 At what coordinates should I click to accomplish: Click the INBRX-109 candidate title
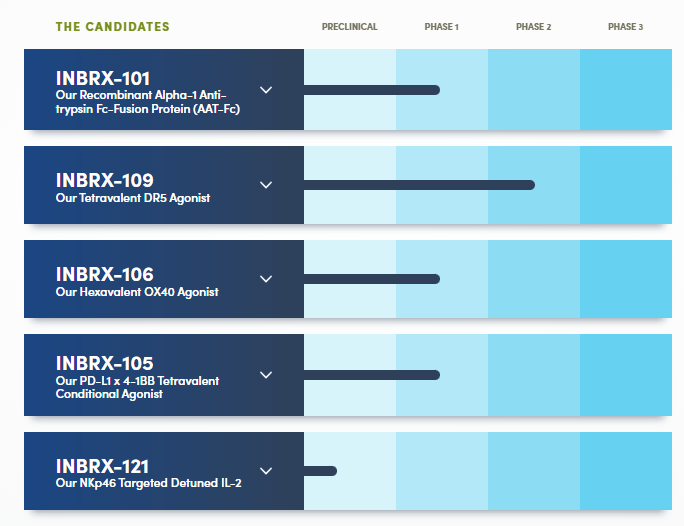click(x=105, y=180)
